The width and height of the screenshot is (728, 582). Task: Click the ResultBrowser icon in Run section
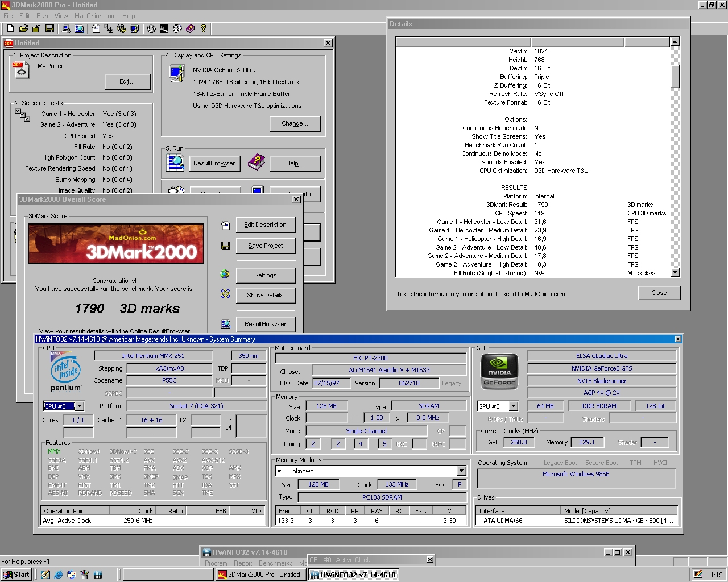coord(175,163)
